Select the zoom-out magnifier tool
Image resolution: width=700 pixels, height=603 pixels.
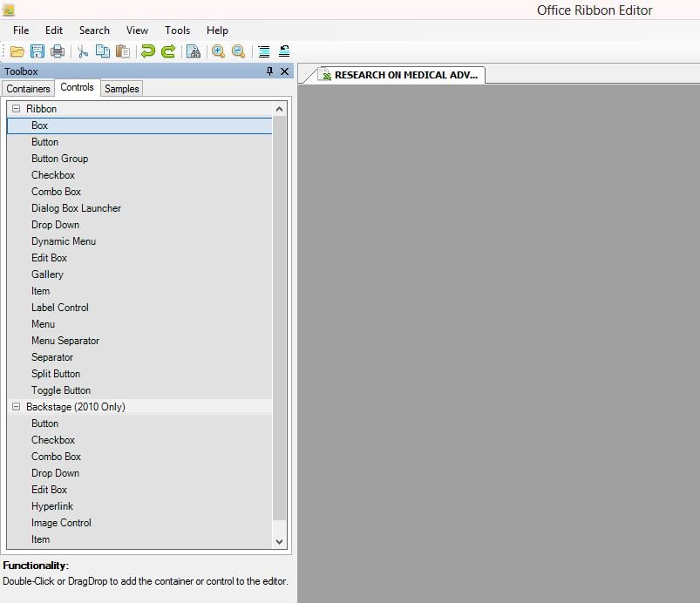coord(237,51)
